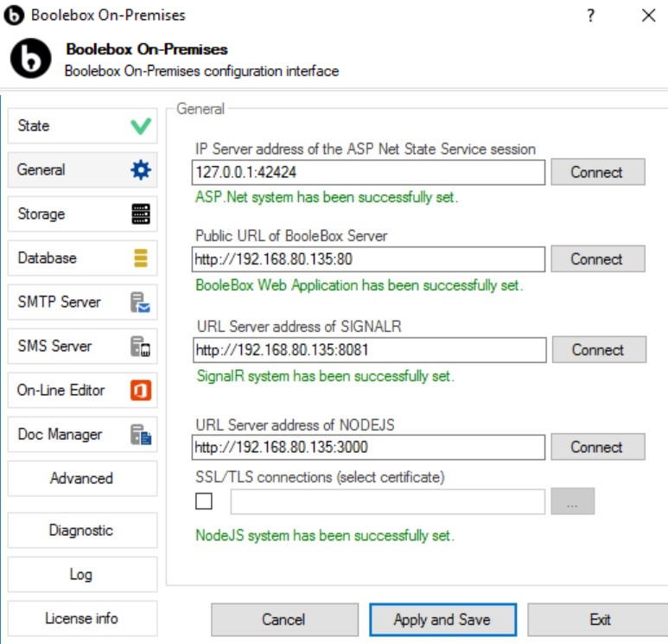This screenshot has height=644, width=668.
Task: Open the Diagnostic section
Action: (82, 530)
